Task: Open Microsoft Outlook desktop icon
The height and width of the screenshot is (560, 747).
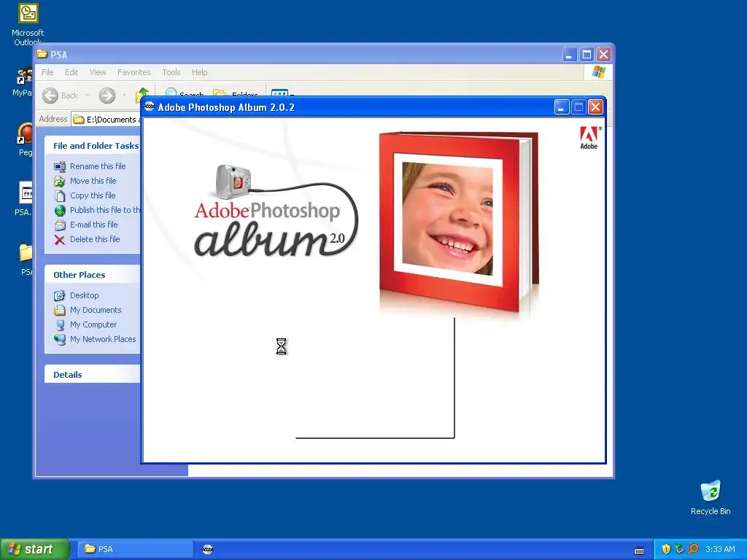Action: (x=28, y=24)
